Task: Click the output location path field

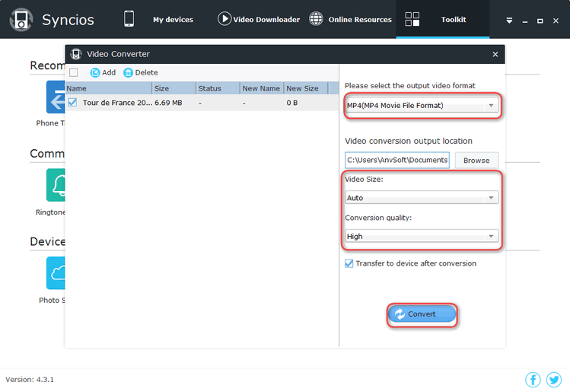Action: click(397, 160)
